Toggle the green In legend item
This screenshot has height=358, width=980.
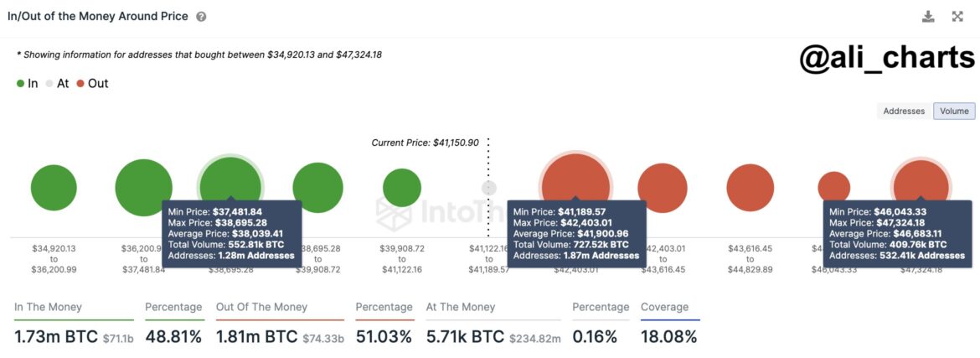pos(28,83)
